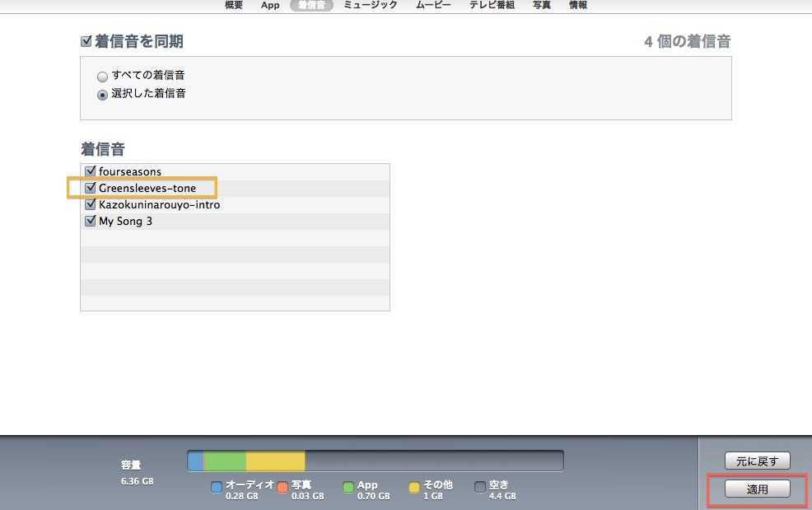
Task: Choose the 選択した着信音 radio option
Action: [x=103, y=95]
